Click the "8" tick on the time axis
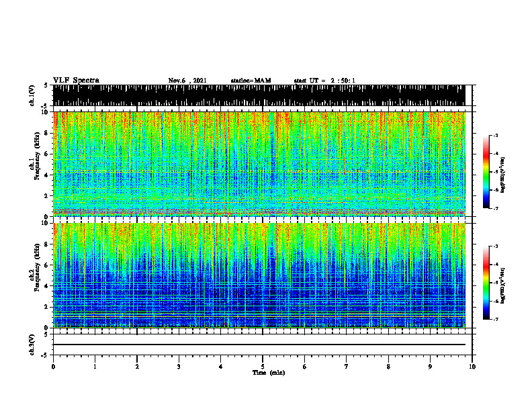Viewport: 532px width, 411px height. coord(388,367)
